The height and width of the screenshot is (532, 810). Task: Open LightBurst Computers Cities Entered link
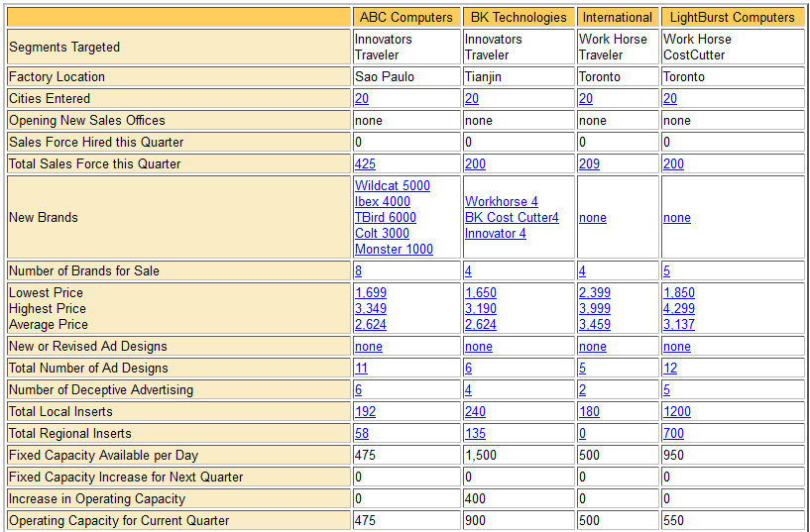point(670,98)
